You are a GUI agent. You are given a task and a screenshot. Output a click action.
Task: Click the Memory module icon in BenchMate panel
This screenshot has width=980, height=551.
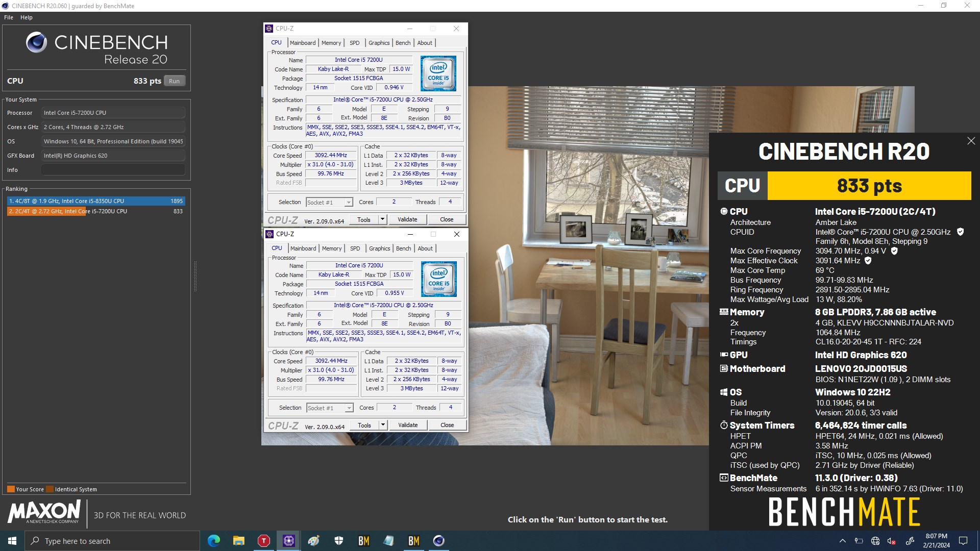(724, 312)
